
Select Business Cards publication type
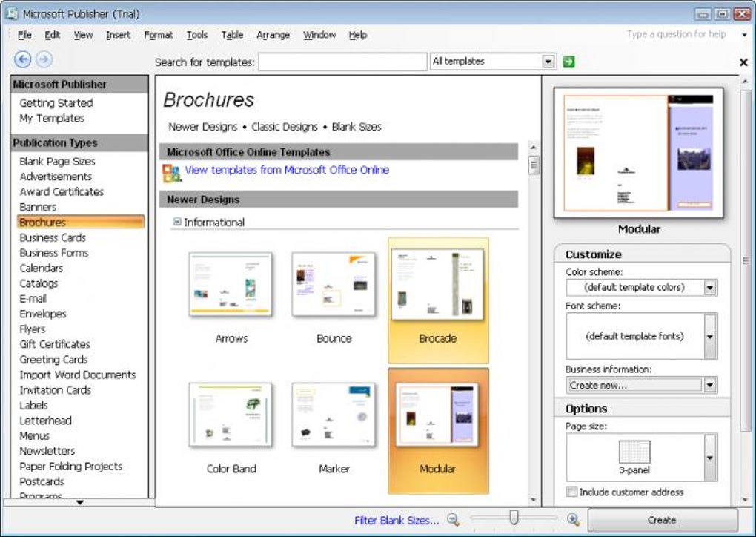click(x=53, y=238)
